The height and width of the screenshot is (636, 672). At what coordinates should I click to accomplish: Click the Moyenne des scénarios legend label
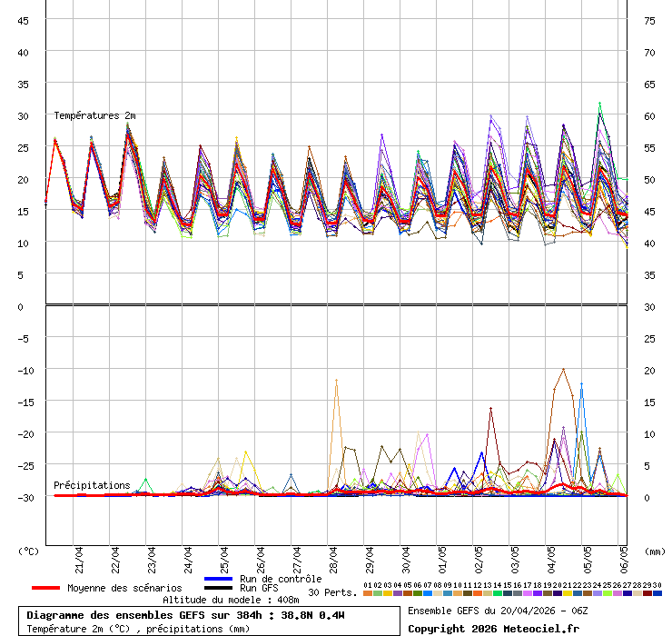[x=124, y=588]
